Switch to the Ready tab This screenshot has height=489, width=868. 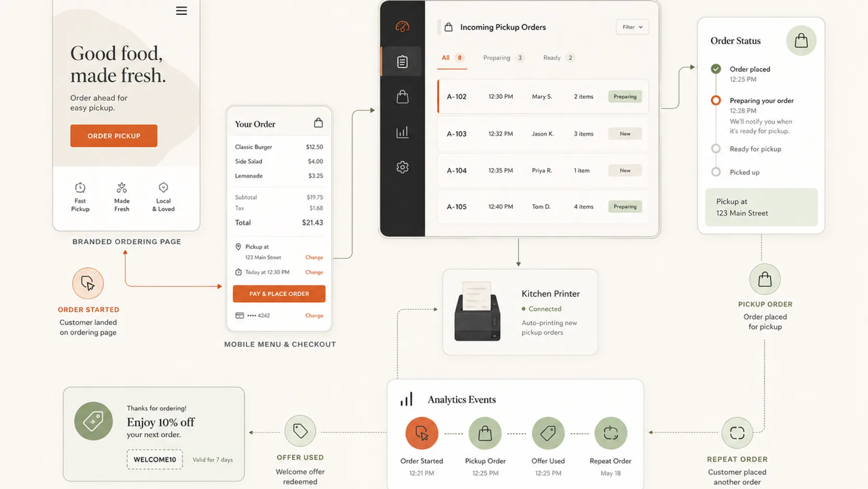(559, 58)
